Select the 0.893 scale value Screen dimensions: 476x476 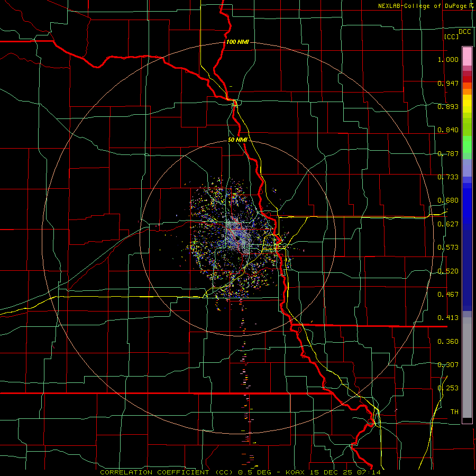click(448, 106)
